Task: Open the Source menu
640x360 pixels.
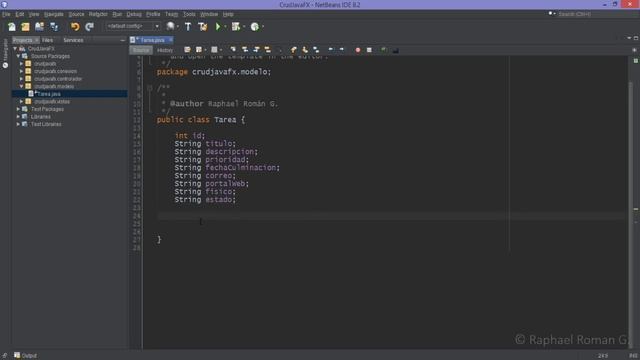Action: (x=76, y=14)
